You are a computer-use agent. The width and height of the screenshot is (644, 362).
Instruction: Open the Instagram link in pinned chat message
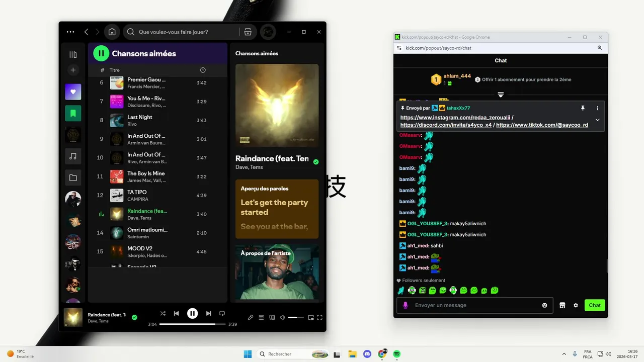pos(455,117)
